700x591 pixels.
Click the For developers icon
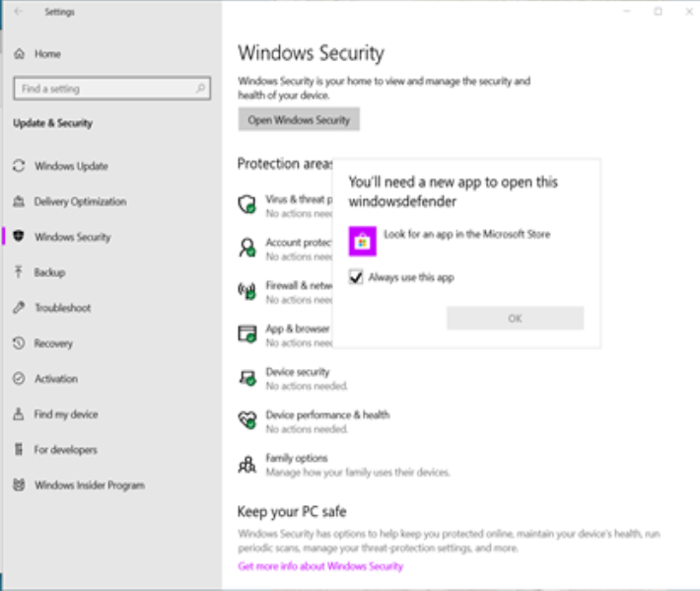(x=19, y=449)
